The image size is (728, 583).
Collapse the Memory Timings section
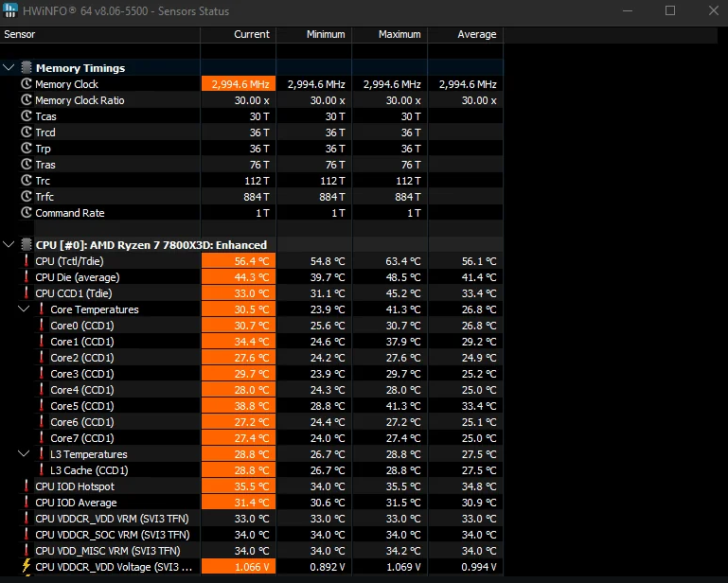tap(9, 68)
